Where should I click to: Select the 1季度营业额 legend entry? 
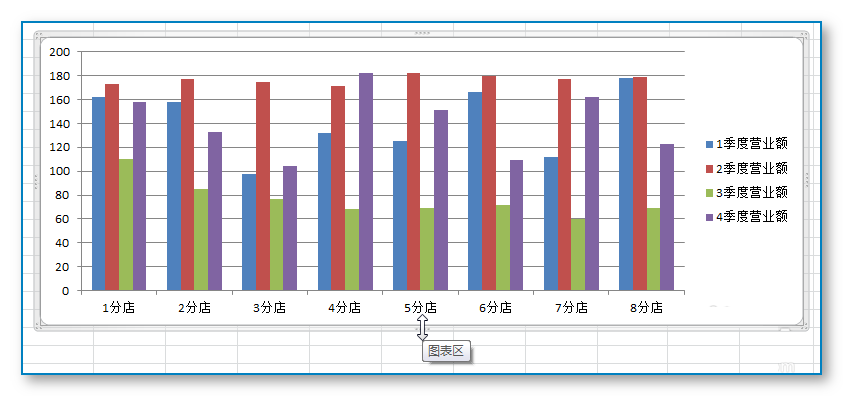coord(747,143)
